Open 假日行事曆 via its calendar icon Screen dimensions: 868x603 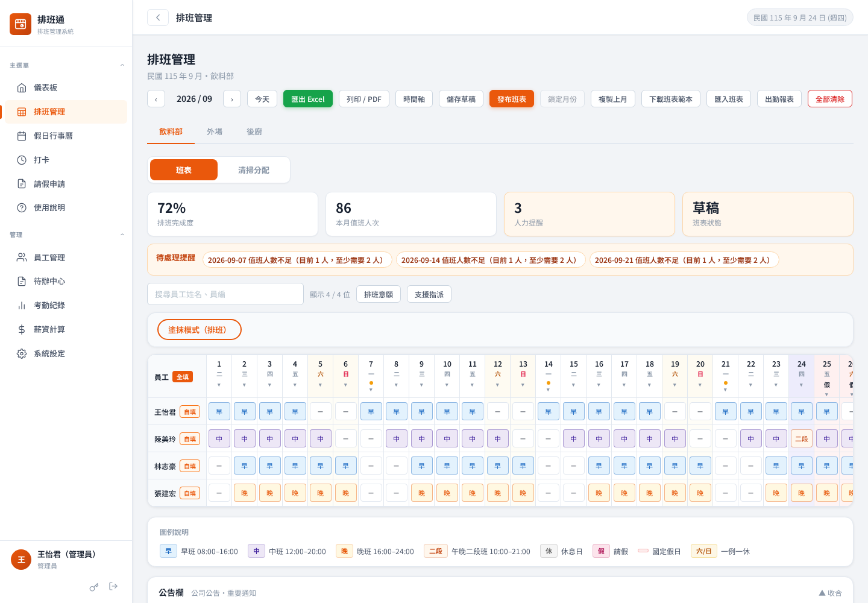[22, 136]
